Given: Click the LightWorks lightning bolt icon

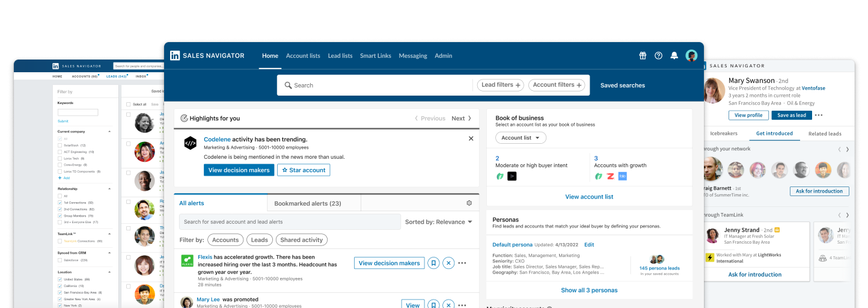Looking at the screenshot, I should 709,257.
